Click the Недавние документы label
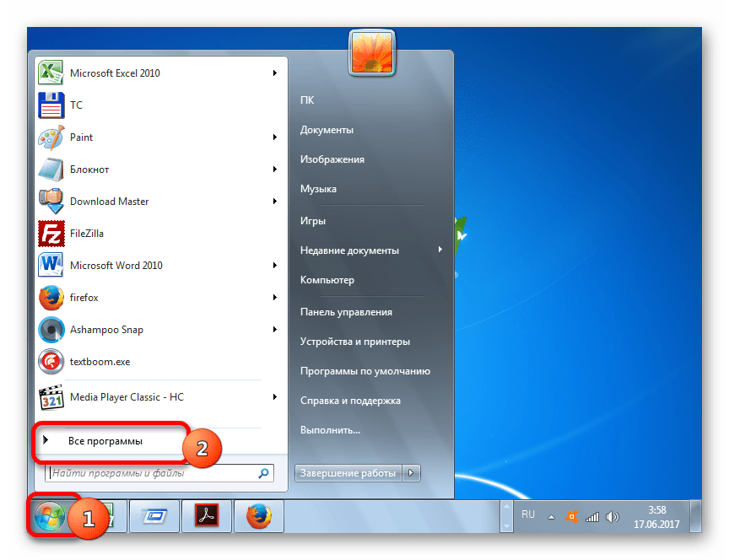The width and height of the screenshot is (729, 560). point(349,250)
